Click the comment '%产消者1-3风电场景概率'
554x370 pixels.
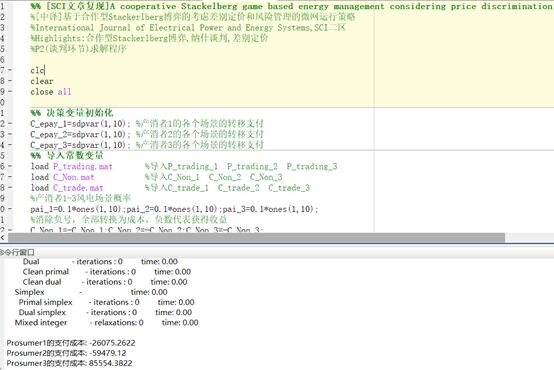click(x=81, y=198)
